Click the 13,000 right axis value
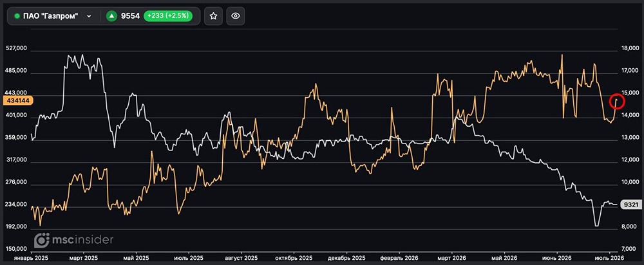The width and height of the screenshot is (644, 265). [x=629, y=138]
